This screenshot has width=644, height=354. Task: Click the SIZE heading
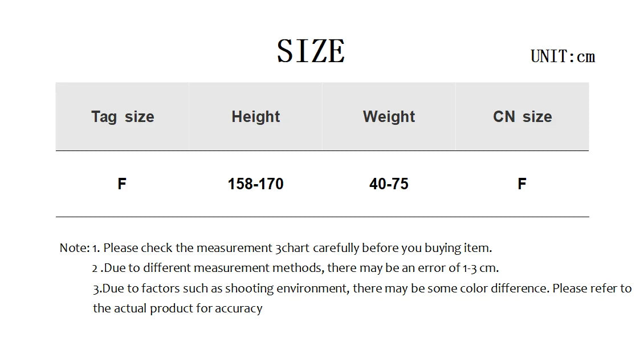point(311,51)
